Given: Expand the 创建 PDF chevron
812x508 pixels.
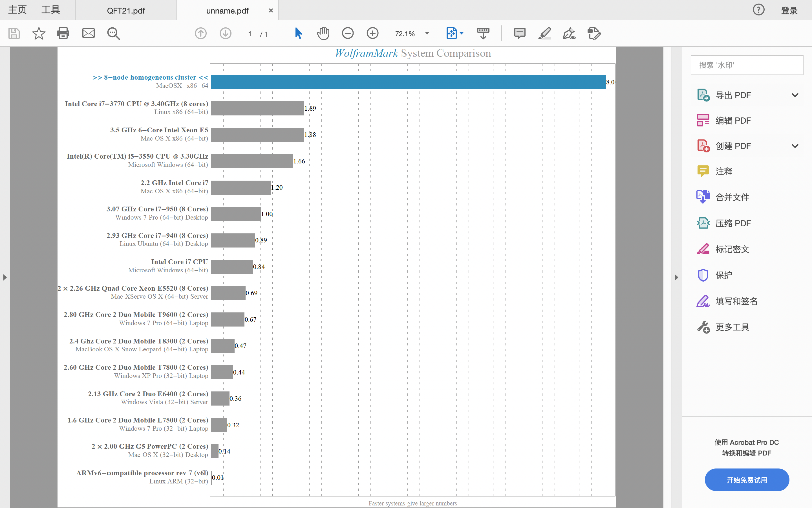Looking at the screenshot, I should tap(795, 146).
